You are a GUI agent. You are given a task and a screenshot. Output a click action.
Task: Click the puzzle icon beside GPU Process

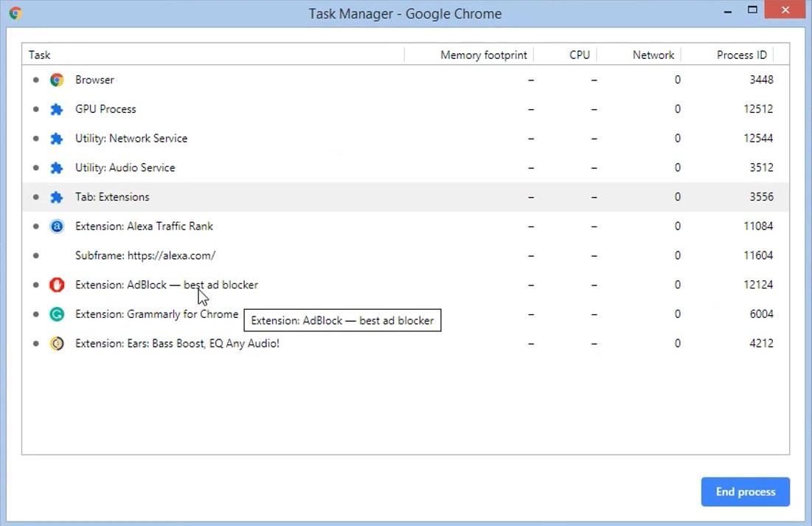(x=57, y=109)
